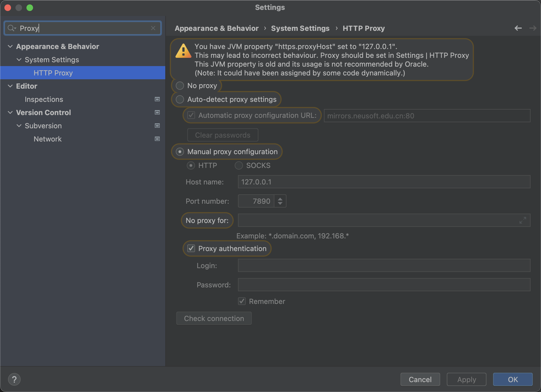Toggle Automatic proxy configuration URL checkbox
Image resolution: width=541 pixels, height=392 pixels.
[191, 115]
